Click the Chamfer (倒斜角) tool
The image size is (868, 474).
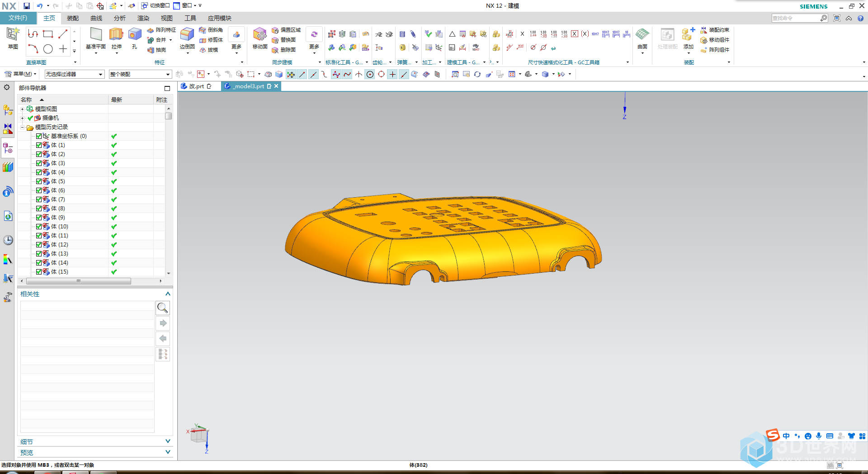click(x=211, y=30)
